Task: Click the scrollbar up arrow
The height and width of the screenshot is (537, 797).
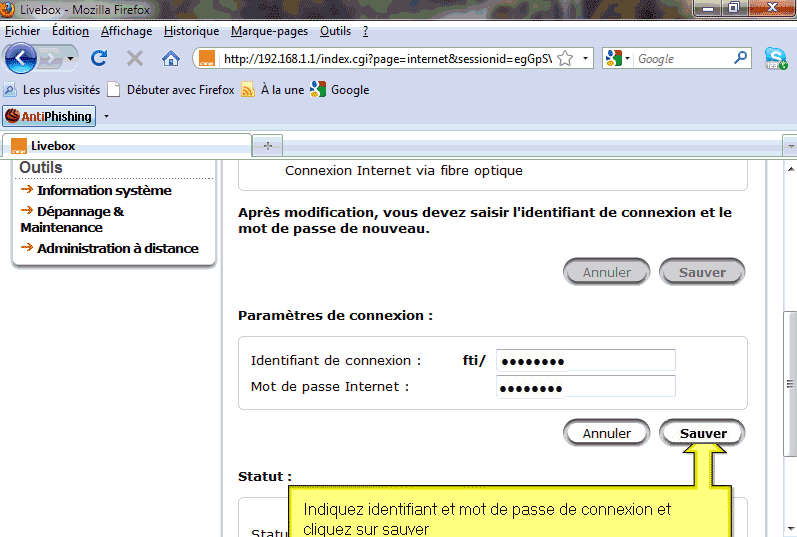Action: tap(790, 169)
